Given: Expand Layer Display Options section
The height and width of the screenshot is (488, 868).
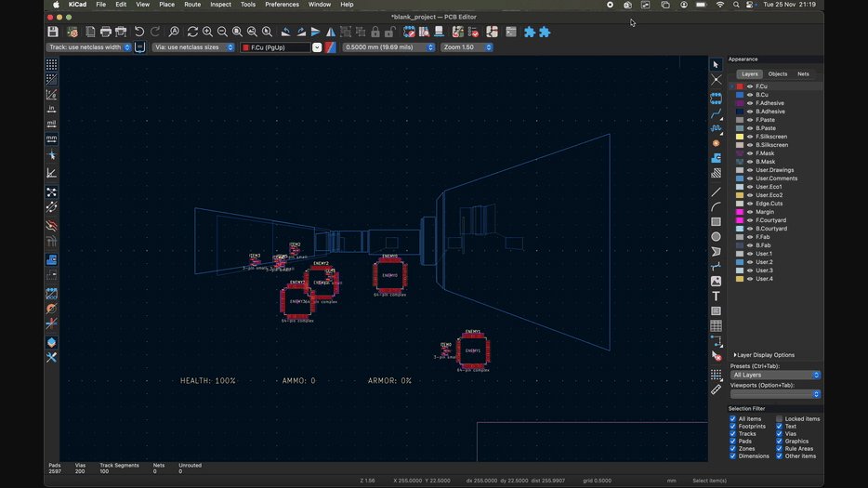Looking at the screenshot, I should pos(764,355).
